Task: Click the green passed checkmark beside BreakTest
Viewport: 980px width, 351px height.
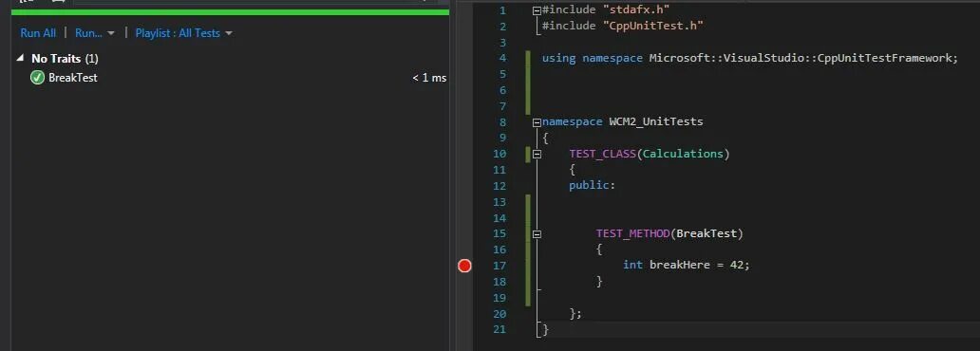Action: (37, 78)
